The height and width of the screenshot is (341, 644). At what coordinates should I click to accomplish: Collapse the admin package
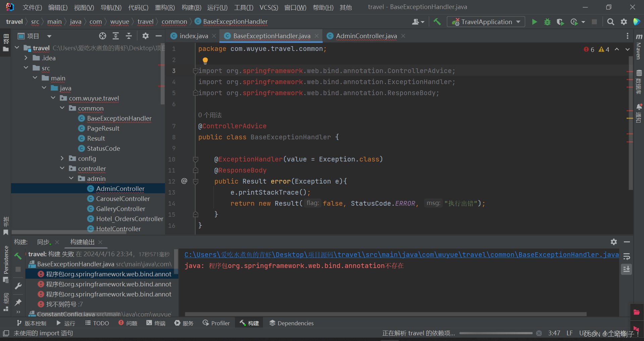[x=71, y=179]
